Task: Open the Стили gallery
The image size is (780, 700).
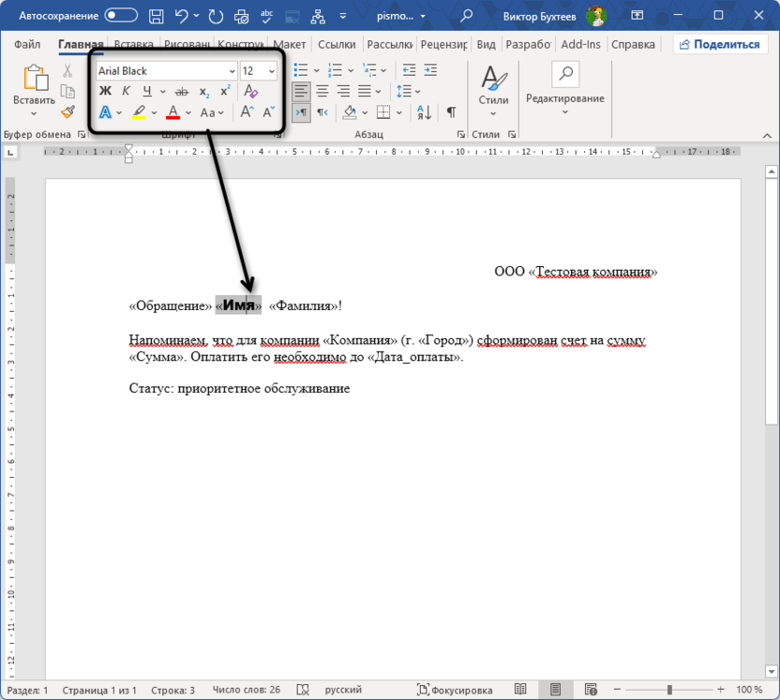Action: click(x=493, y=91)
